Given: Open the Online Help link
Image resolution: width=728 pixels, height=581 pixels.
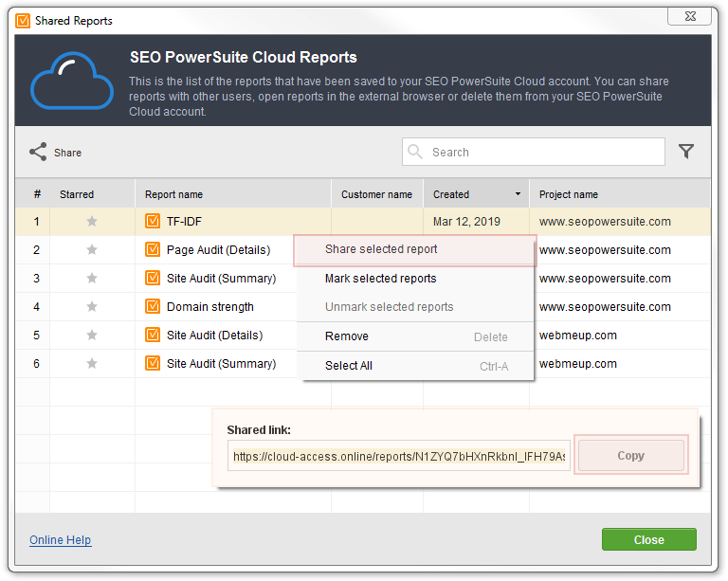Looking at the screenshot, I should pyautogui.click(x=61, y=540).
